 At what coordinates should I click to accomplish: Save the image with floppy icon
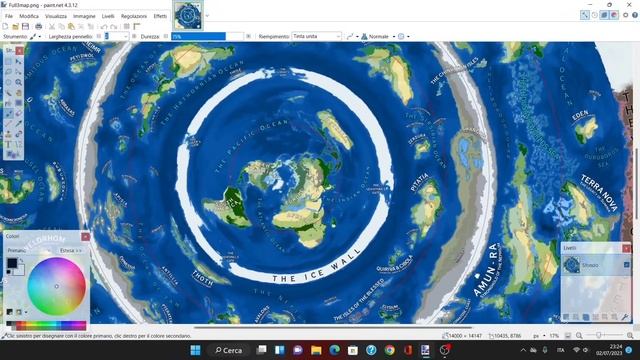pos(25,27)
